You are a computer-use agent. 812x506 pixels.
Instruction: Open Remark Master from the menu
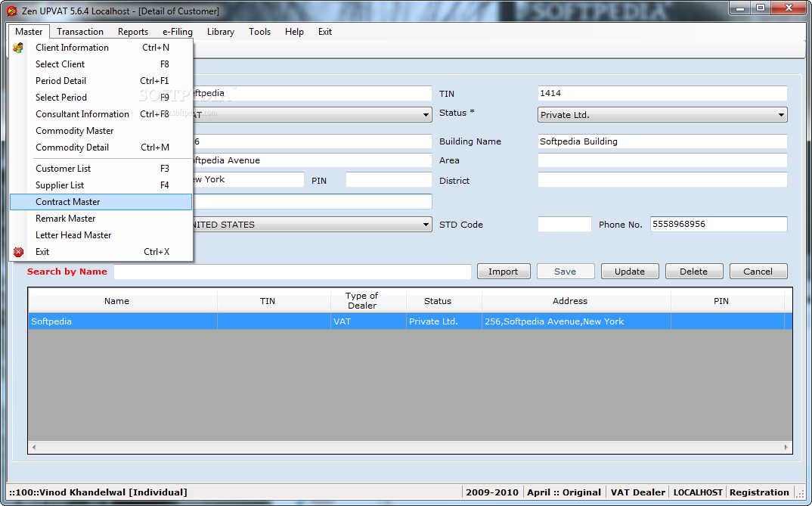click(101, 219)
